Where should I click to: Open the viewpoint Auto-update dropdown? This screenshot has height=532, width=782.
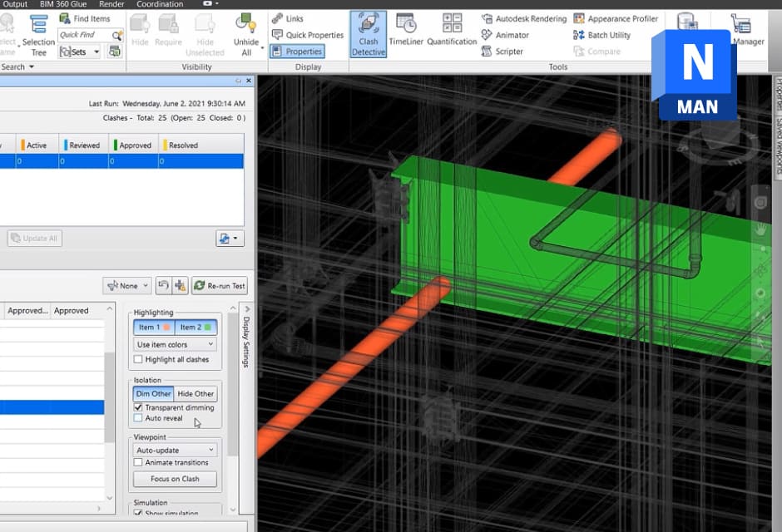tap(175, 449)
